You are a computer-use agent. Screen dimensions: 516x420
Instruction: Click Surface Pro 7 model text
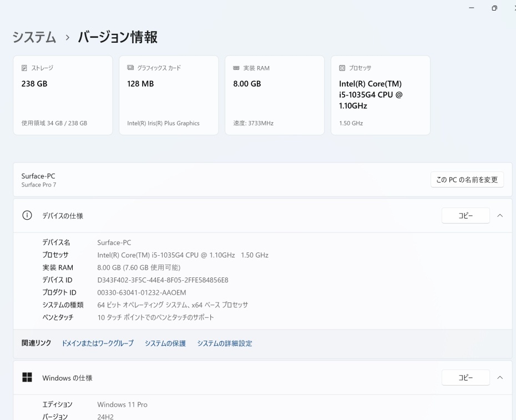tap(39, 185)
